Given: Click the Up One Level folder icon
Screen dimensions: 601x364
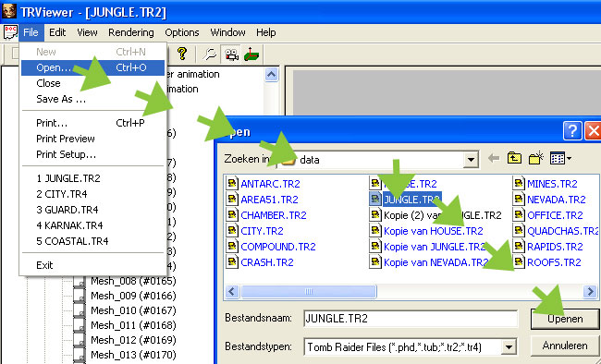Looking at the screenshot, I should coord(514,158).
